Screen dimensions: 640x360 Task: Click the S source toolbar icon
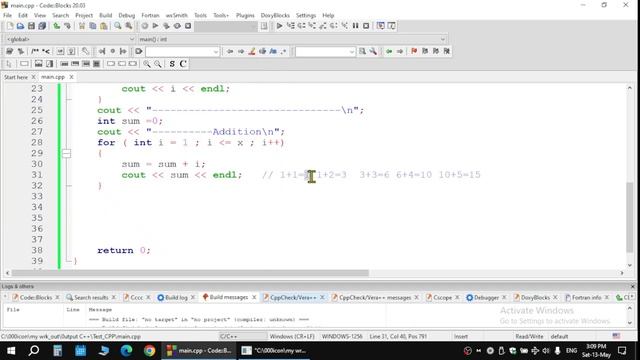[x=172, y=64]
